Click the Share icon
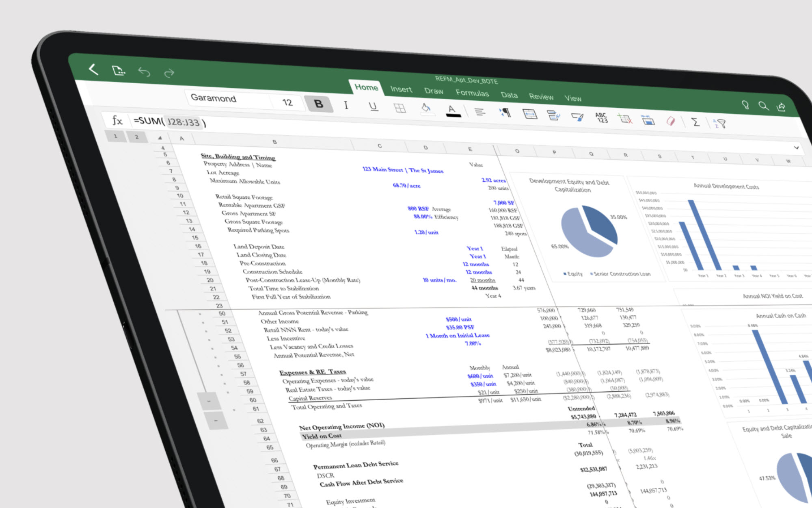This screenshot has height=508, width=812. 781,107
